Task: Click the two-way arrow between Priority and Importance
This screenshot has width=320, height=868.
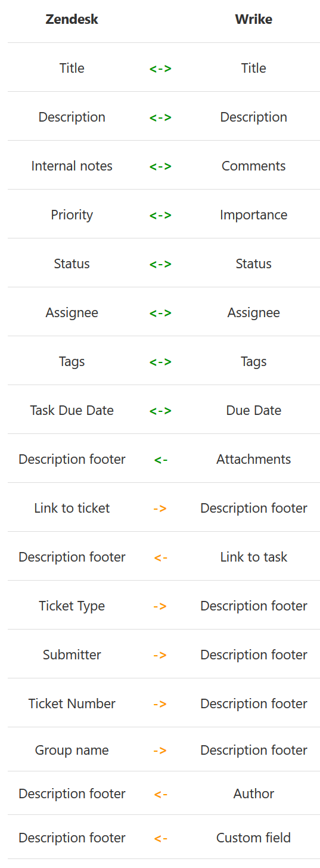Action: 160,215
